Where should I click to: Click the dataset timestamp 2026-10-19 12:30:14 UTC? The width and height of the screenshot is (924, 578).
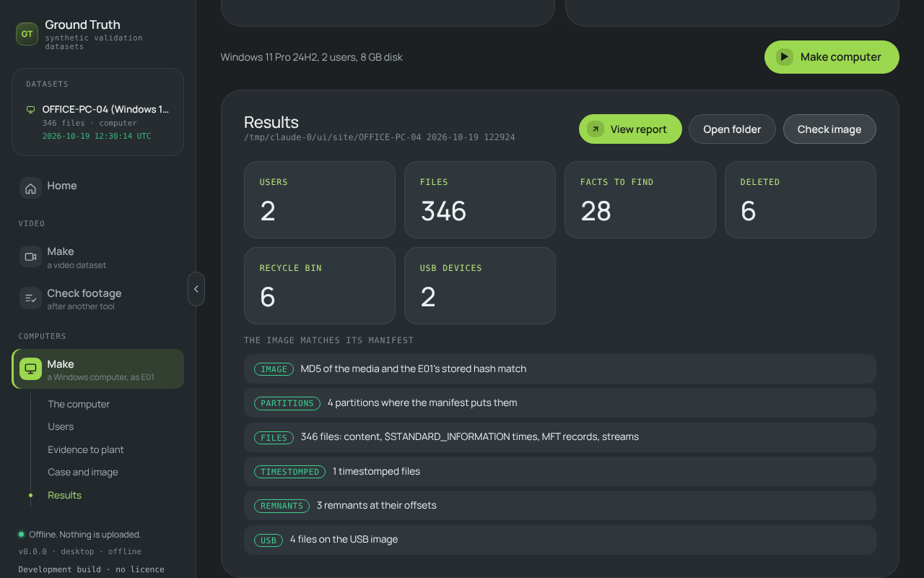point(97,136)
